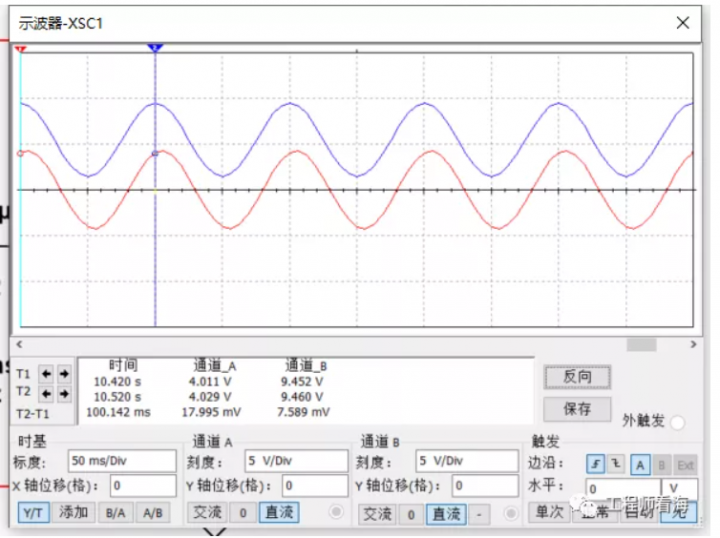Click the 保存 save button
This screenshot has height=538, width=720.
click(577, 409)
